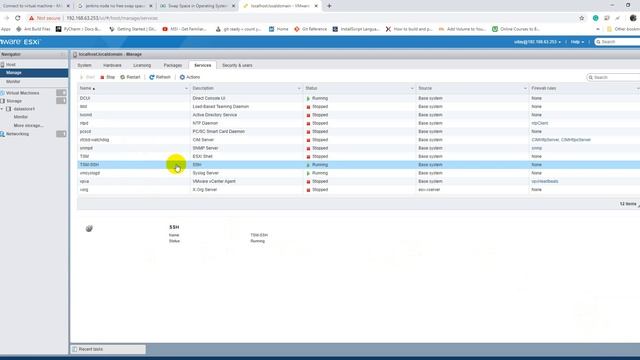The image size is (640, 360).
Task: Click the count badge next to Virtual Machines
Action: [x=61, y=93]
